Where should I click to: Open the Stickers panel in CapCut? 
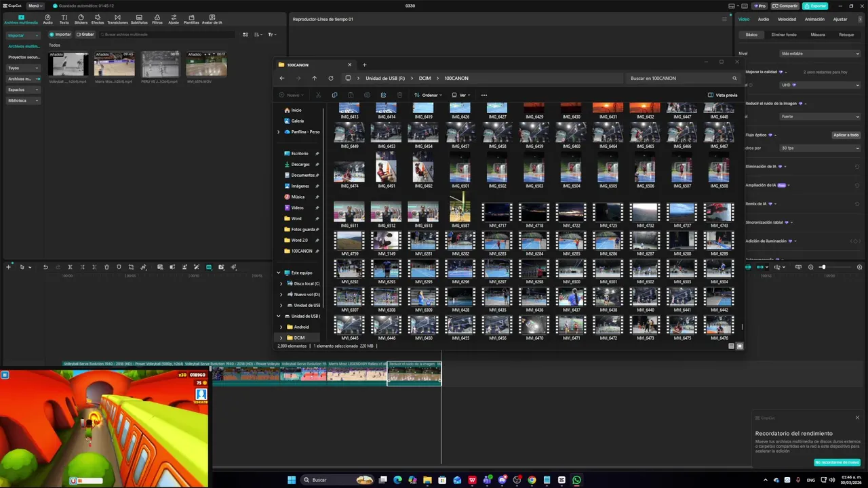click(81, 19)
